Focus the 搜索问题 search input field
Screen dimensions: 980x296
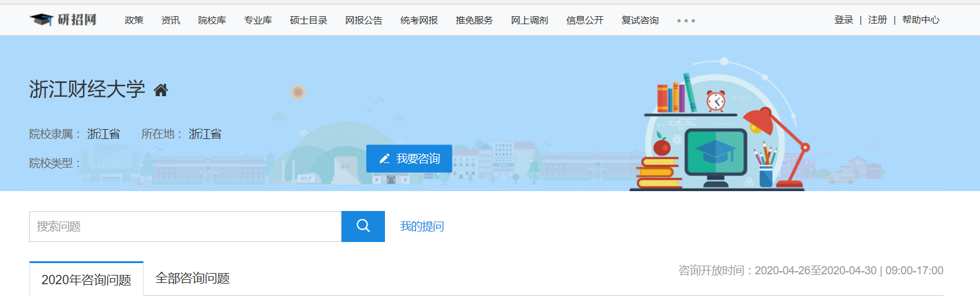(185, 226)
